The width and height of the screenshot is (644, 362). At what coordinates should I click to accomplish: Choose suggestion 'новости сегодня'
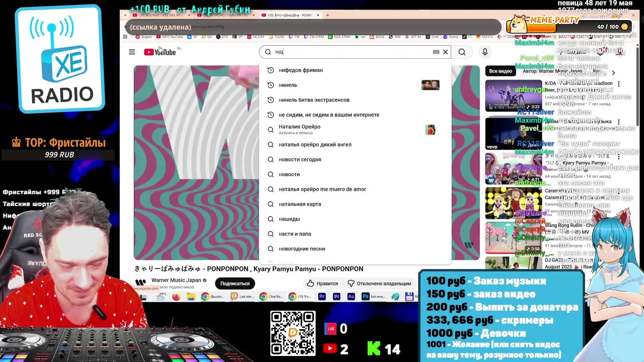pyautogui.click(x=355, y=159)
